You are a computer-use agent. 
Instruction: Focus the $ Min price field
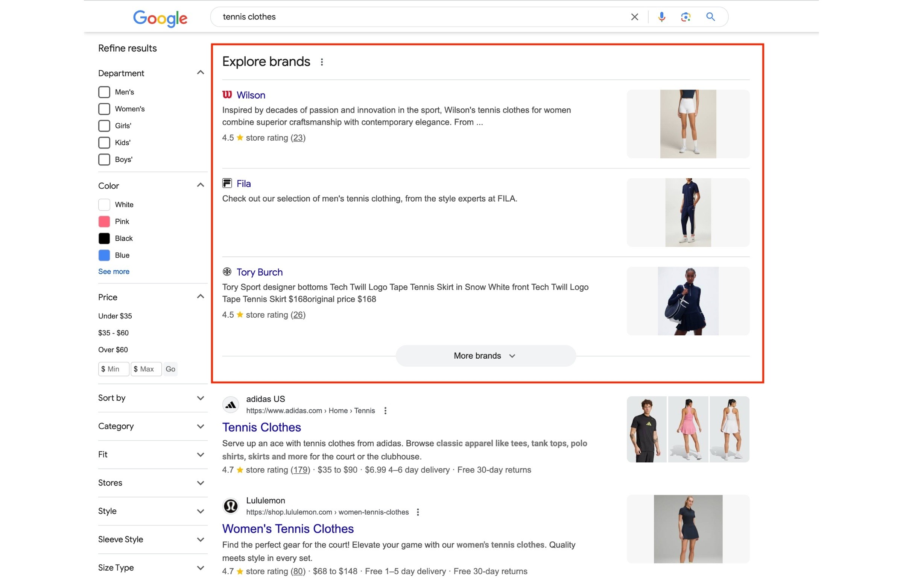[x=114, y=369]
